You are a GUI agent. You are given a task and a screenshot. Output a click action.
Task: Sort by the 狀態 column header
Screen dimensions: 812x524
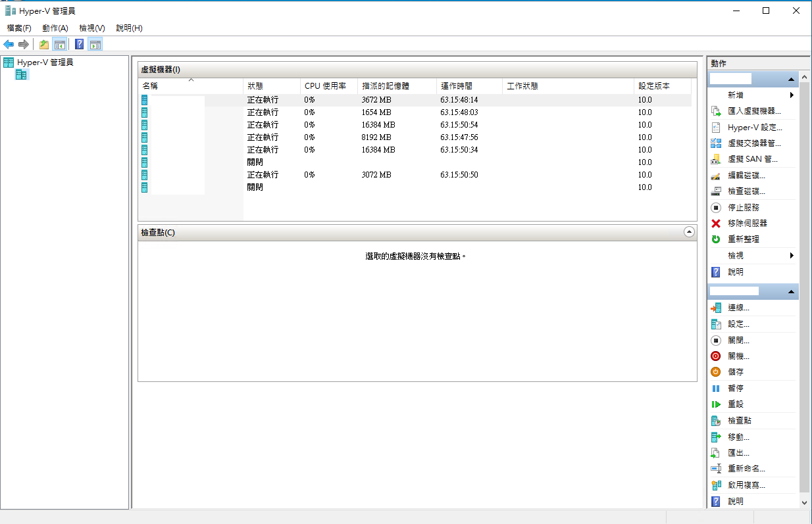272,86
